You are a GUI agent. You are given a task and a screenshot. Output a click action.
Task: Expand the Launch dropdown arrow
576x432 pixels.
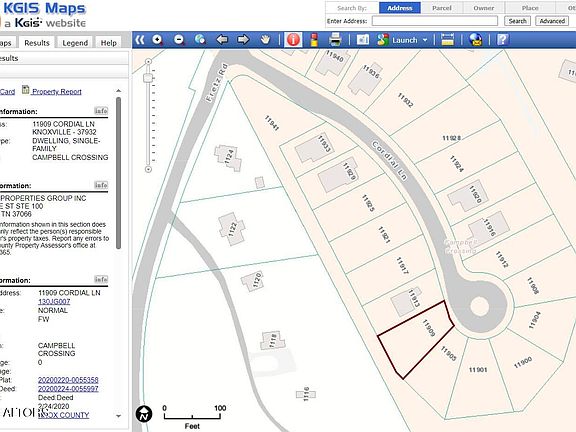[425, 40]
